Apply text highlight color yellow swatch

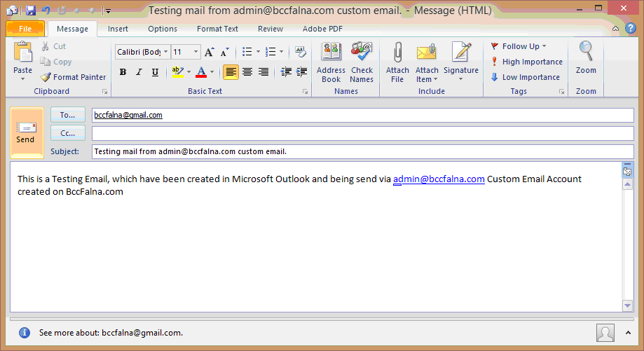point(177,72)
